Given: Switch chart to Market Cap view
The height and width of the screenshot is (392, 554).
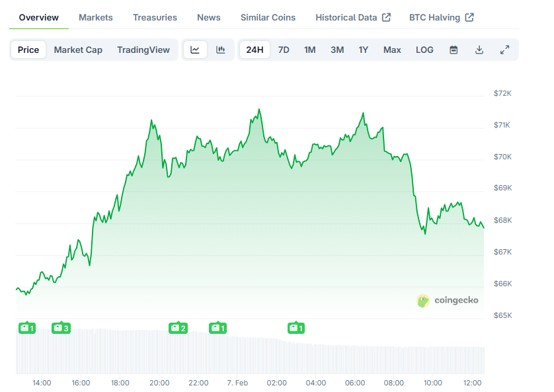Looking at the screenshot, I should 78,50.
